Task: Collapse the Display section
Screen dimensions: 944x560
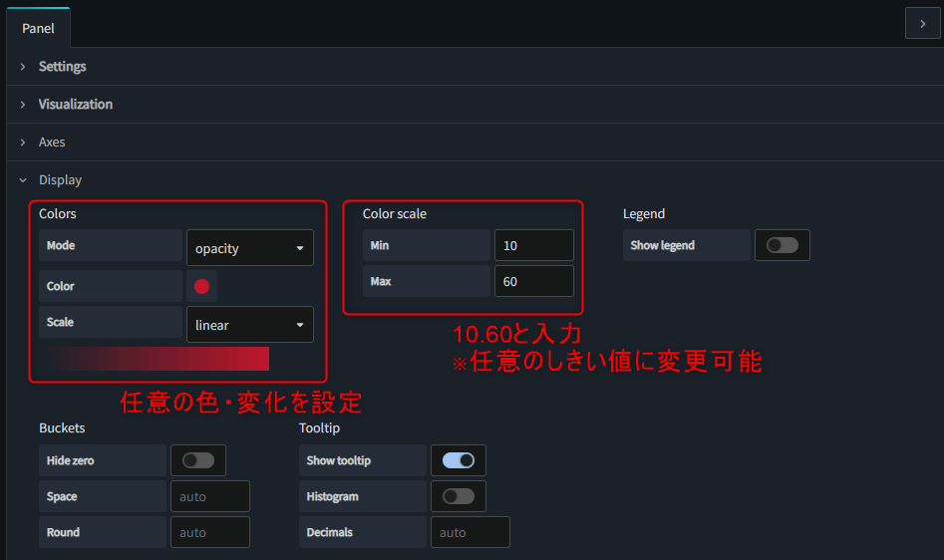Action: [60, 179]
